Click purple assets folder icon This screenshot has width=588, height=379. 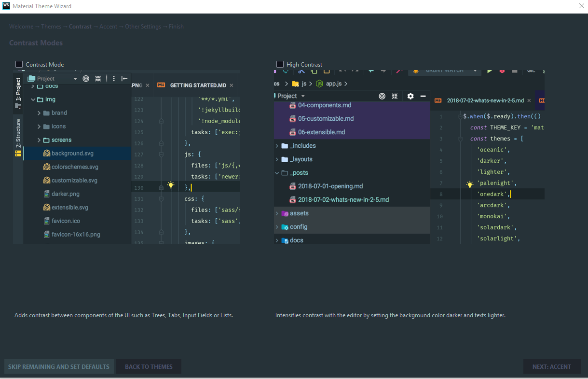pos(285,213)
